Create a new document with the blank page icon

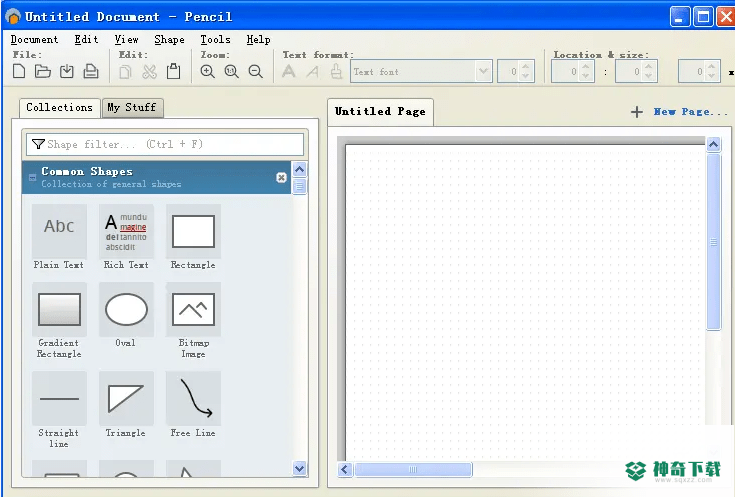click(19, 71)
